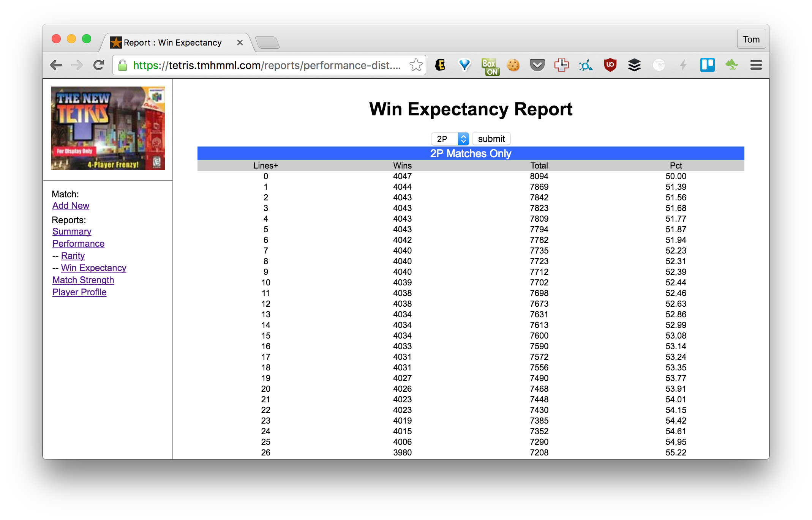Open the Tom profile switcher
Image resolution: width=812 pixels, height=520 pixels.
[751, 39]
